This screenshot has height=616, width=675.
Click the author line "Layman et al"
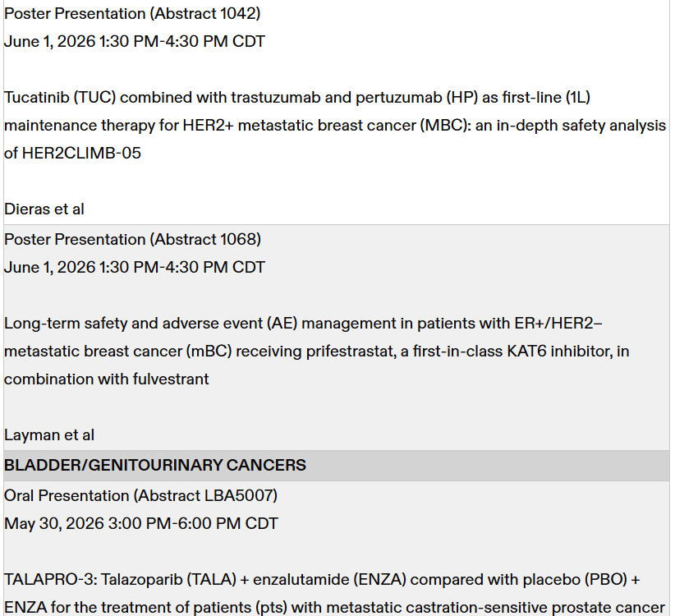[49, 435]
